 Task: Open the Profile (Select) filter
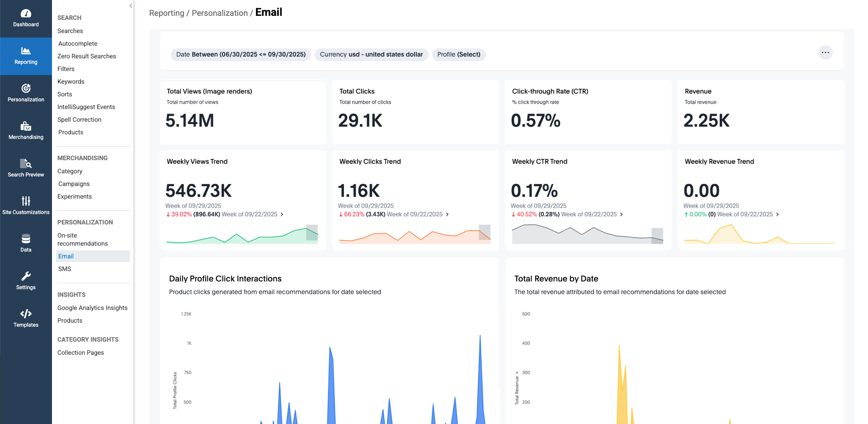click(x=458, y=55)
